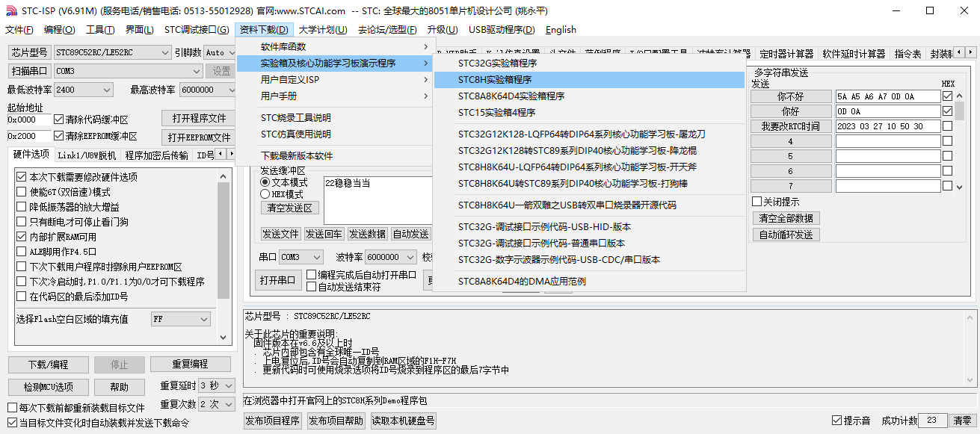Open chip model dropdown STC89C52RC/LE52RC
The image size is (980, 434).
112,52
